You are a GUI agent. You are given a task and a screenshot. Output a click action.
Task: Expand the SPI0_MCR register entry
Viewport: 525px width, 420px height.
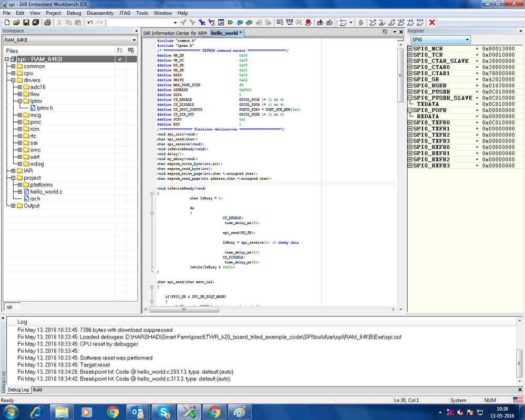pos(410,48)
